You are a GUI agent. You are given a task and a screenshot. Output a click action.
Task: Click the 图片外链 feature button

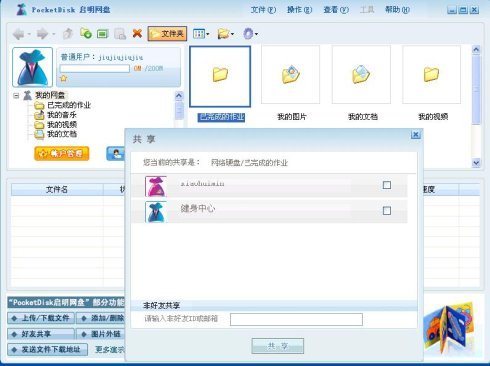pyautogui.click(x=101, y=334)
